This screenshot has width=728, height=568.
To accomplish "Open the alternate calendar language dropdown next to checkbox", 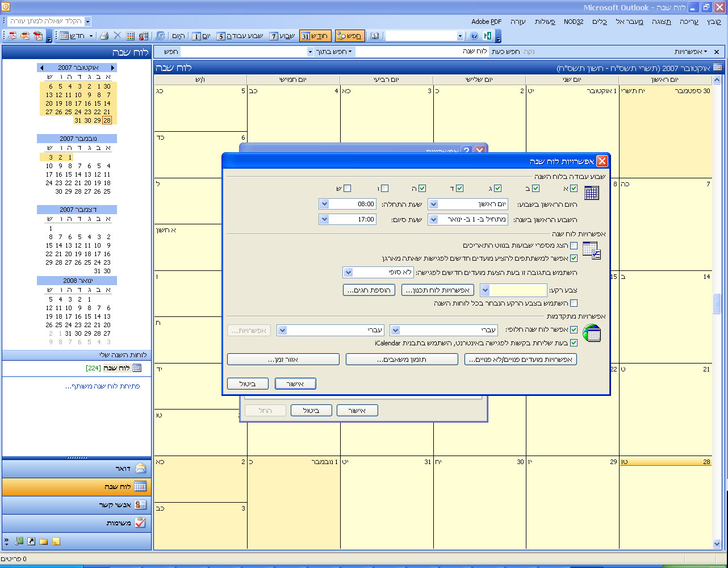I will point(395,330).
